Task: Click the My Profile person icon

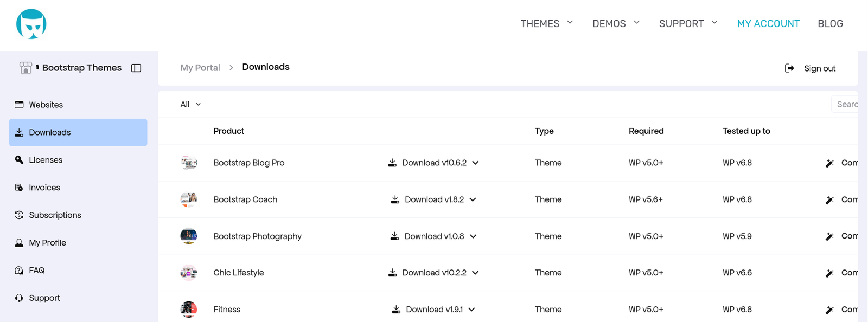Action: pyautogui.click(x=19, y=243)
